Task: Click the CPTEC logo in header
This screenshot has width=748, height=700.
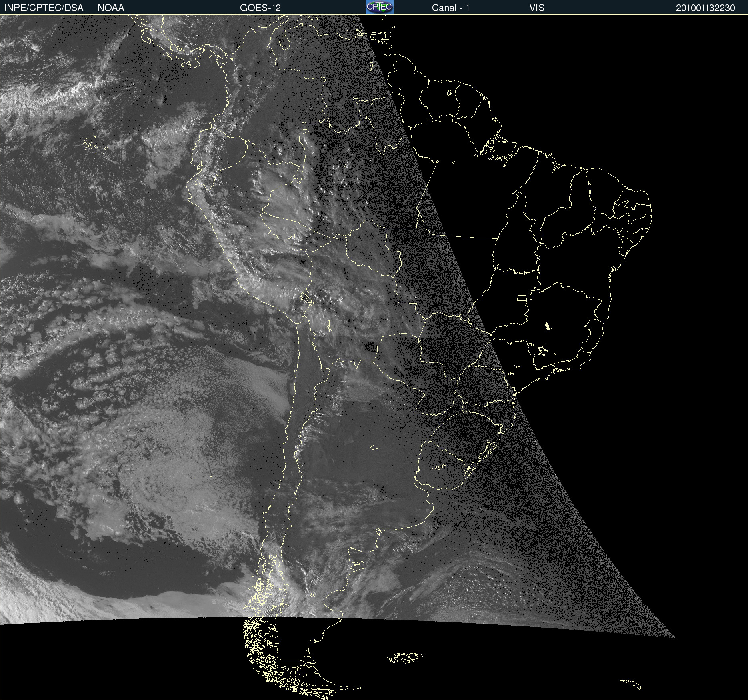Action: pos(380,7)
